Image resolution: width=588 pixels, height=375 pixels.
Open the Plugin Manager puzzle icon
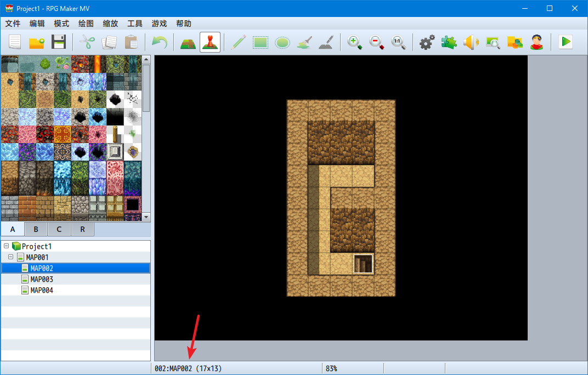point(449,42)
